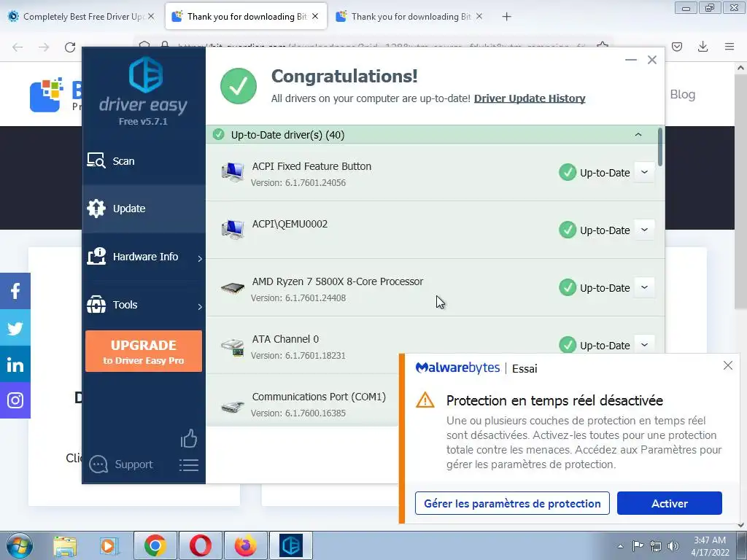Minimize the Driver Easy window
Screen dimensions: 747x560
(x=631, y=60)
